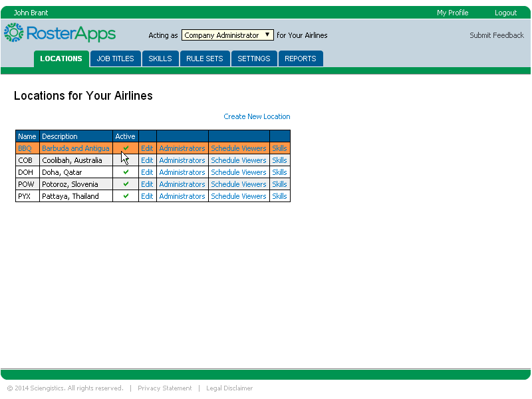
Task: Click Submit Feedback
Action: pyautogui.click(x=496, y=35)
